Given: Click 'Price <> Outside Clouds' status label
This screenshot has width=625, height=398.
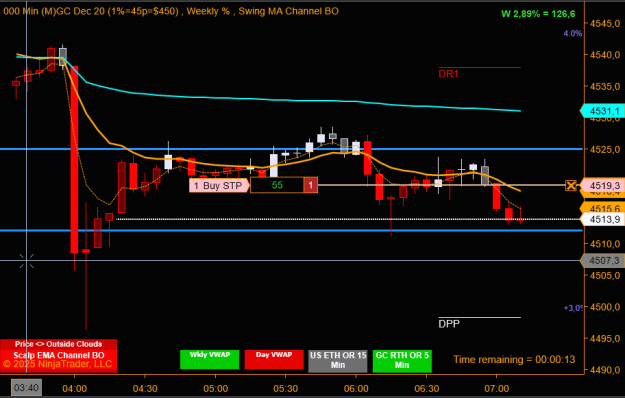Looking at the screenshot, I should click(x=59, y=344).
